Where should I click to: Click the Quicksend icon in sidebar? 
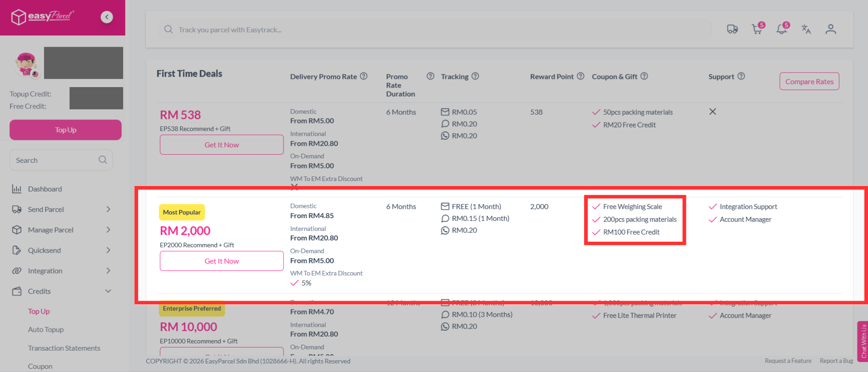pos(17,250)
